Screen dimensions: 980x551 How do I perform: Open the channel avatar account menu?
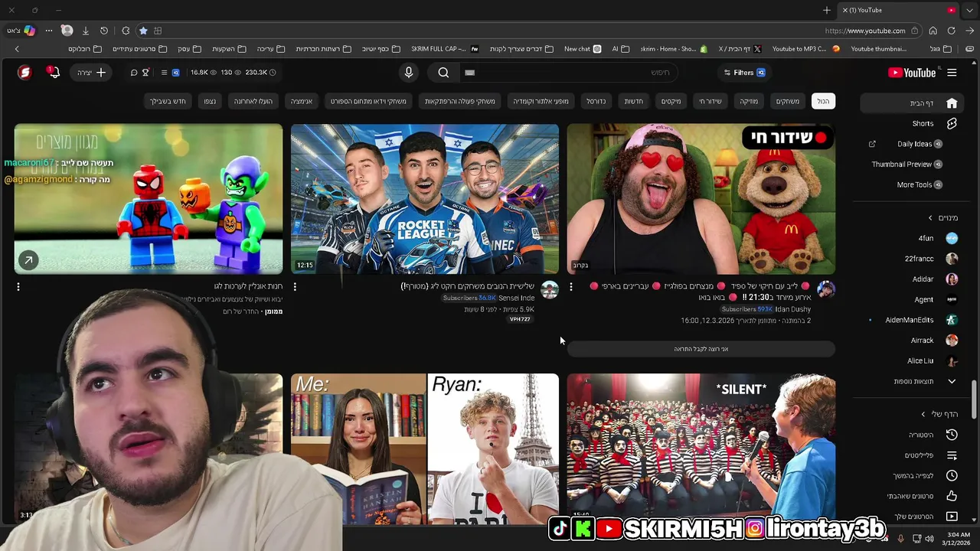click(x=24, y=73)
